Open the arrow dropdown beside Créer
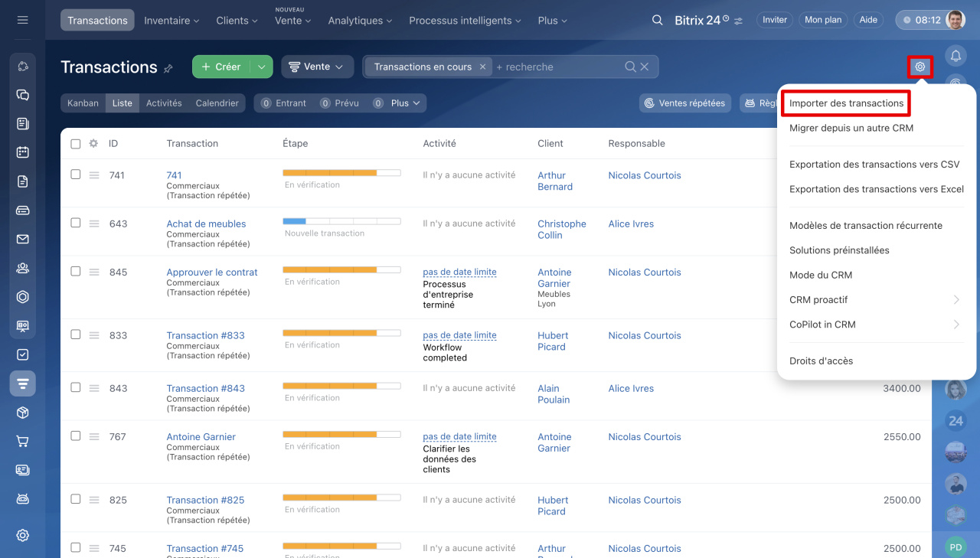 point(261,67)
